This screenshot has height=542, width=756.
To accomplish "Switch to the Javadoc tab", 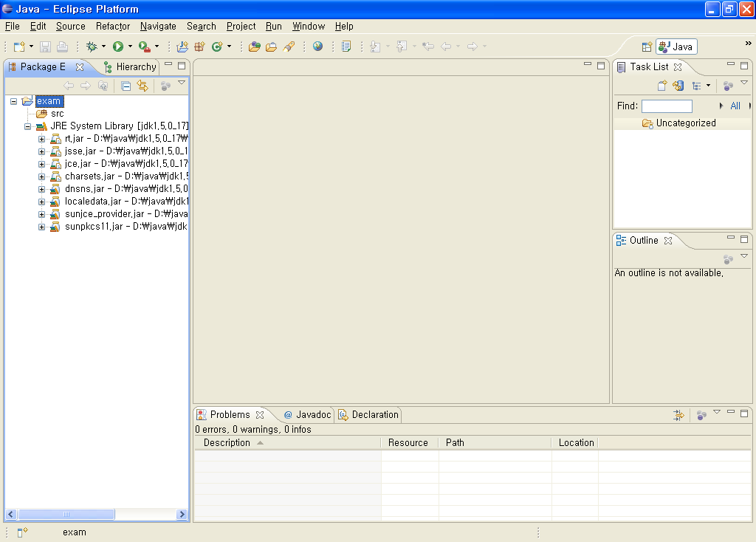I will click(309, 415).
